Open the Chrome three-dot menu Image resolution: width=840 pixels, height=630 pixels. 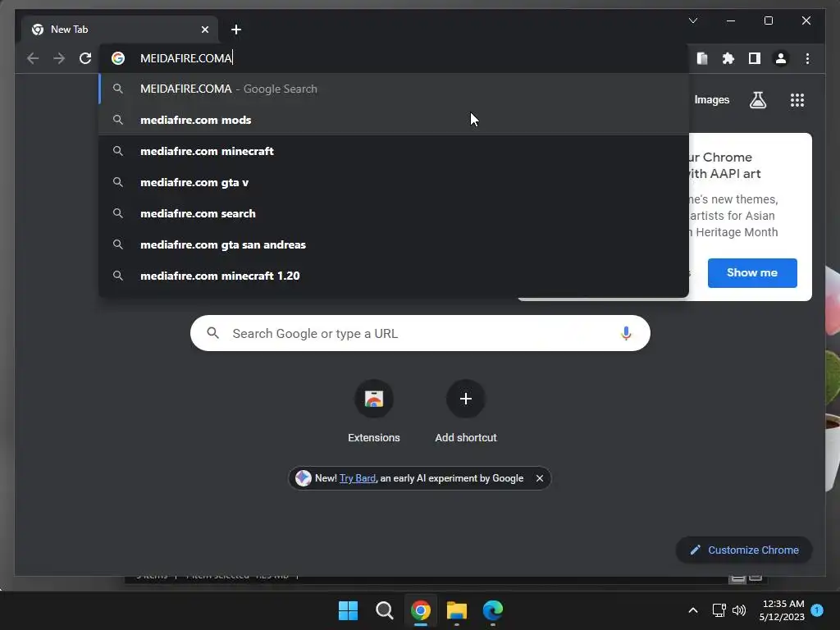pos(807,58)
